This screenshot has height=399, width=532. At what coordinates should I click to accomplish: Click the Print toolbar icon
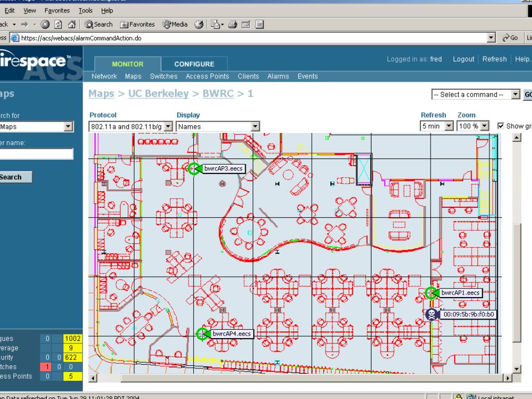(x=233, y=24)
